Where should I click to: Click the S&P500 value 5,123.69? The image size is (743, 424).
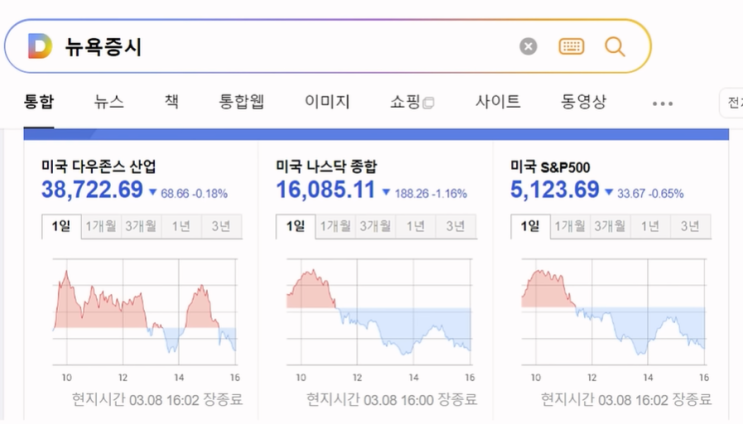(x=555, y=189)
